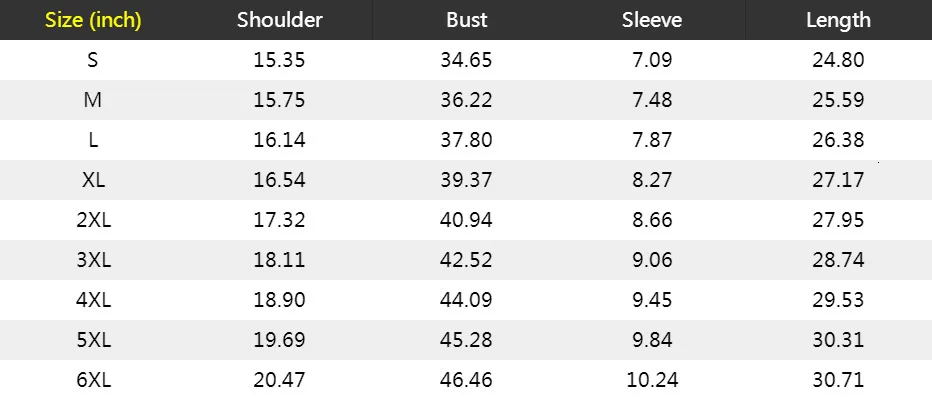Select the 27.17 length cell
This screenshot has height=400, width=932.
pyautogui.click(x=838, y=180)
